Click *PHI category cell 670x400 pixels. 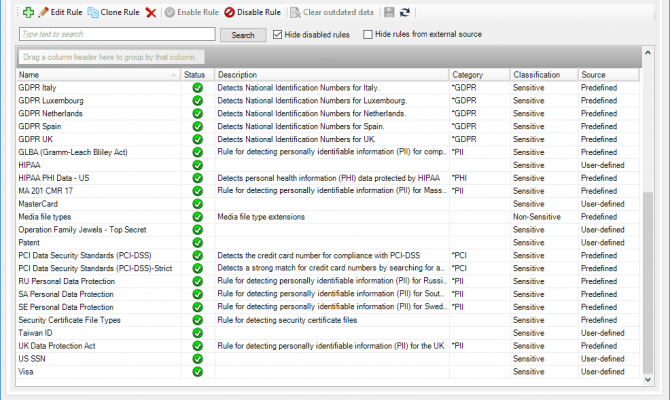[x=459, y=178]
